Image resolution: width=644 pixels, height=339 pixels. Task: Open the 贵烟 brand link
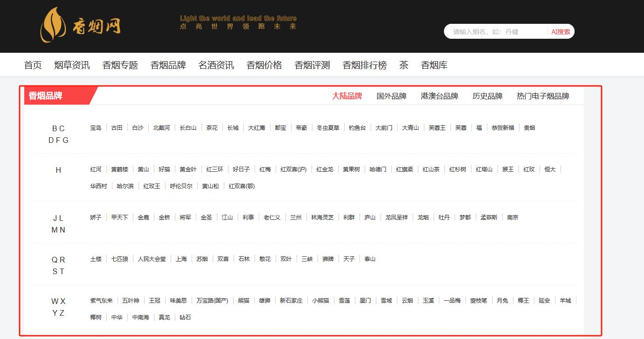[x=529, y=127]
